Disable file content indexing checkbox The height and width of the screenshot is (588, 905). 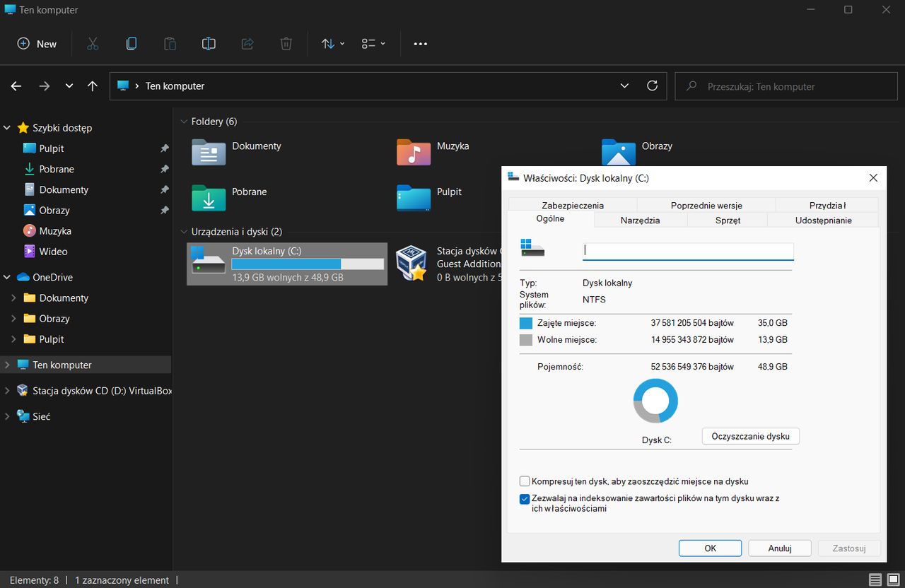[x=525, y=498]
